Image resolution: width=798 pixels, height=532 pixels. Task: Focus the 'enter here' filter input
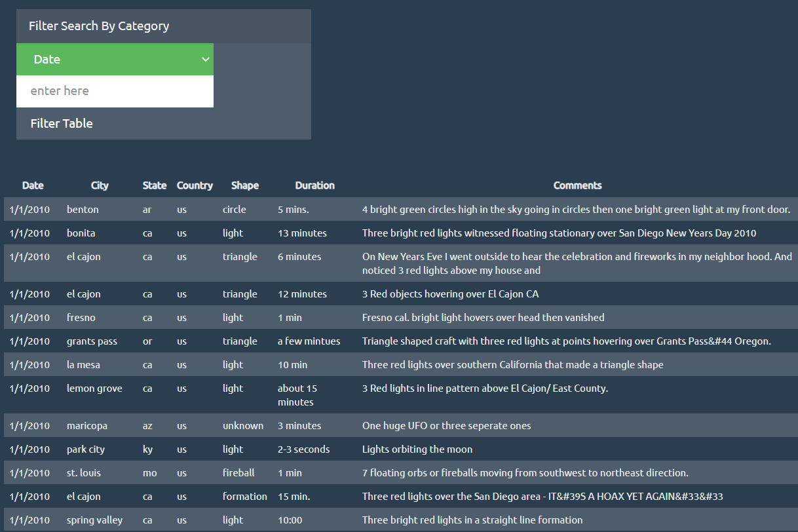tap(115, 91)
